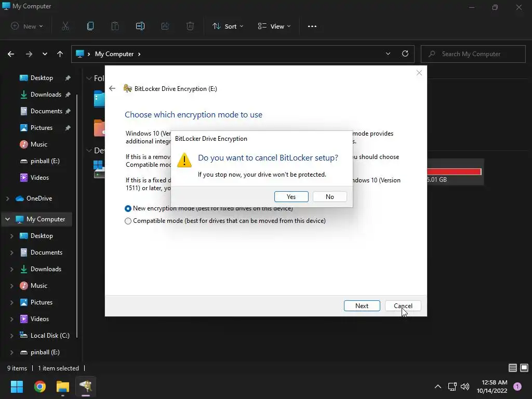Click Yes to cancel BitLocker setup

(x=291, y=197)
